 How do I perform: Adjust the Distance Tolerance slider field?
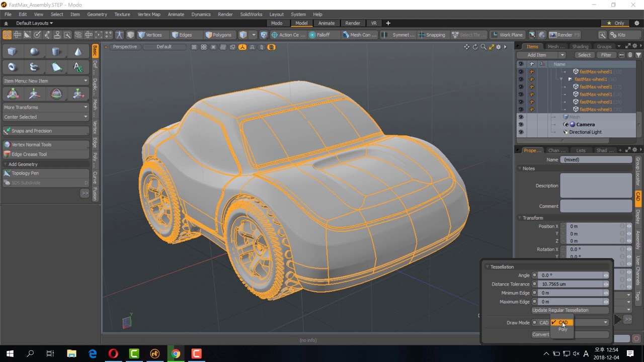point(574,284)
